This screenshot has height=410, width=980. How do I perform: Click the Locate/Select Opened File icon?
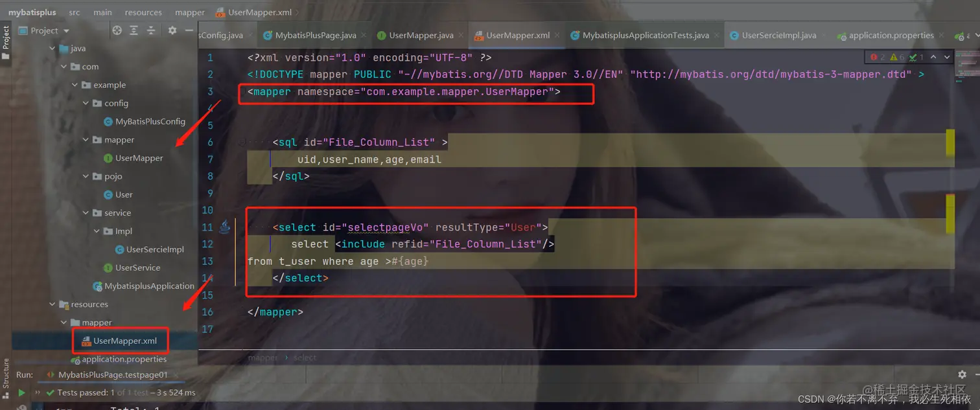pyautogui.click(x=117, y=30)
